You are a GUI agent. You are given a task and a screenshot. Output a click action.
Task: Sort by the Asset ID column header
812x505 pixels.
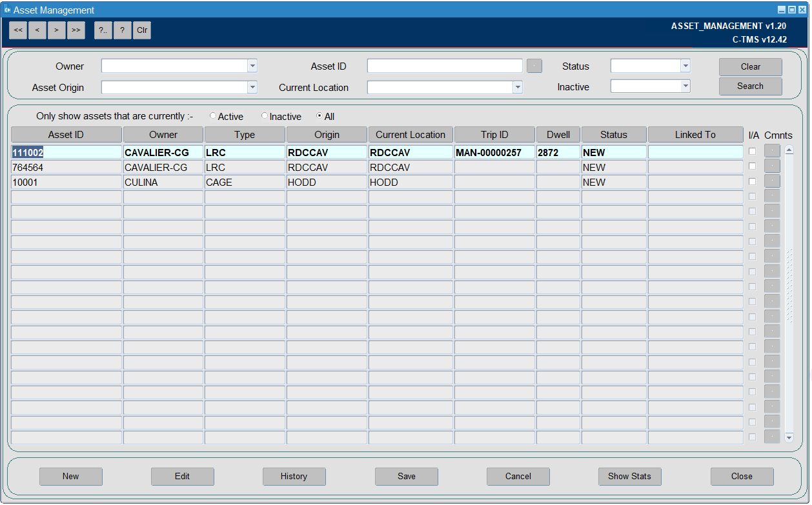(66, 135)
